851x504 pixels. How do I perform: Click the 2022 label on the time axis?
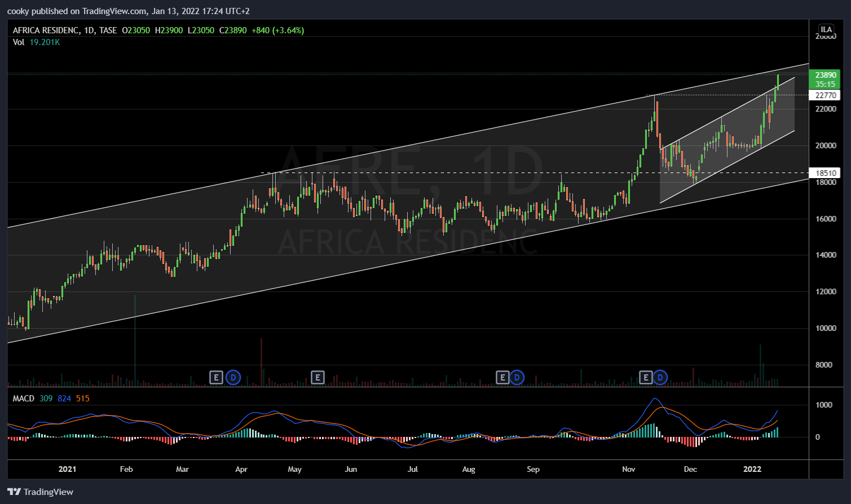[x=752, y=469]
